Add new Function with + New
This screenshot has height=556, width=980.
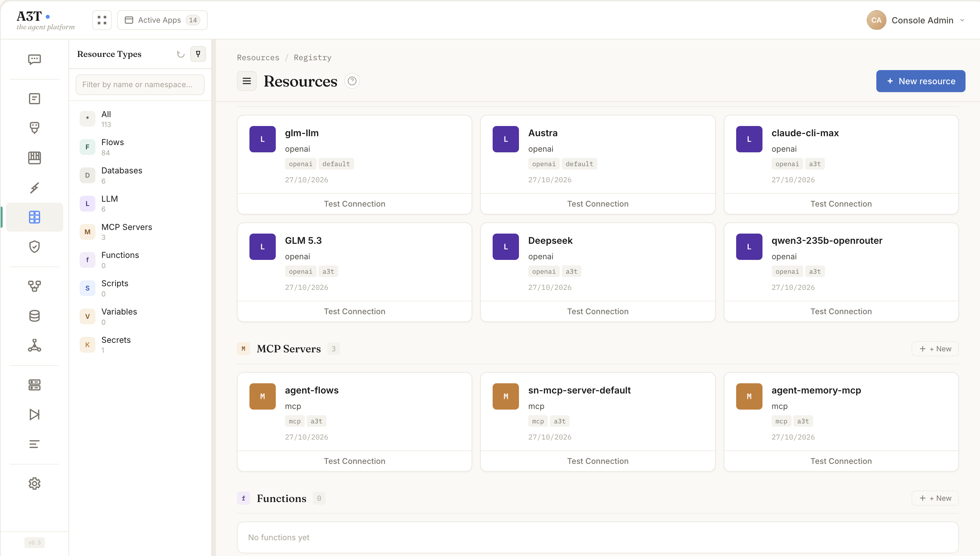[935, 498]
